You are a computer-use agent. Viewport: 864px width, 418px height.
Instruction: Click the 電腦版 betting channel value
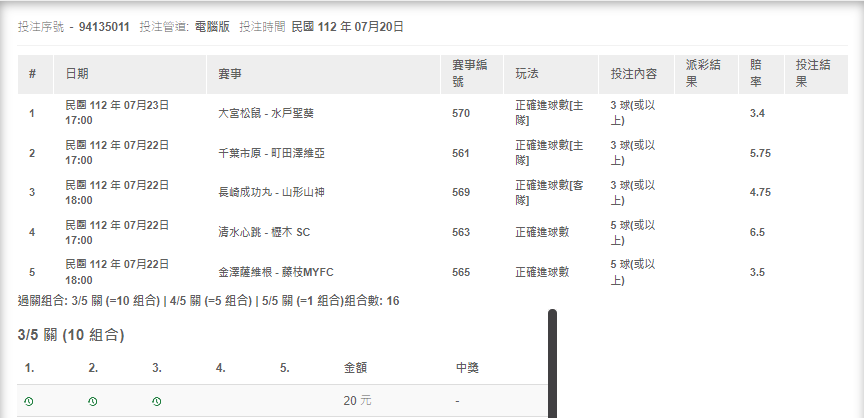212,26
